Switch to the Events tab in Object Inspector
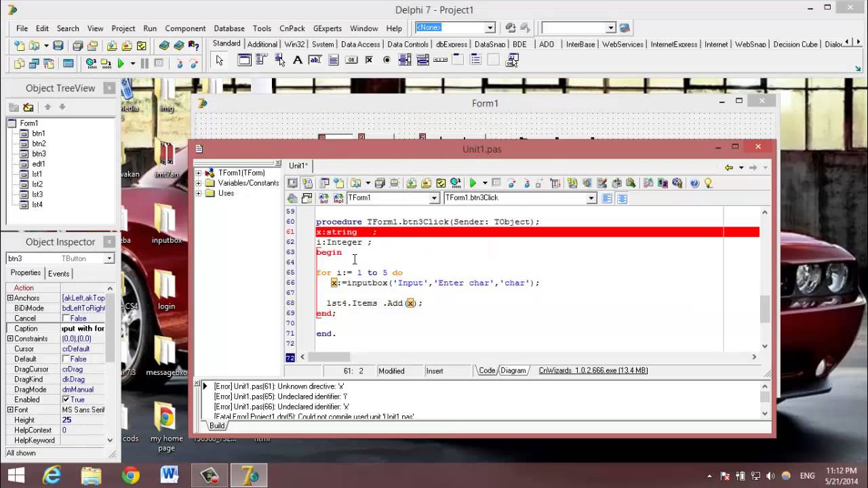This screenshot has width=868, height=488. 58,273
